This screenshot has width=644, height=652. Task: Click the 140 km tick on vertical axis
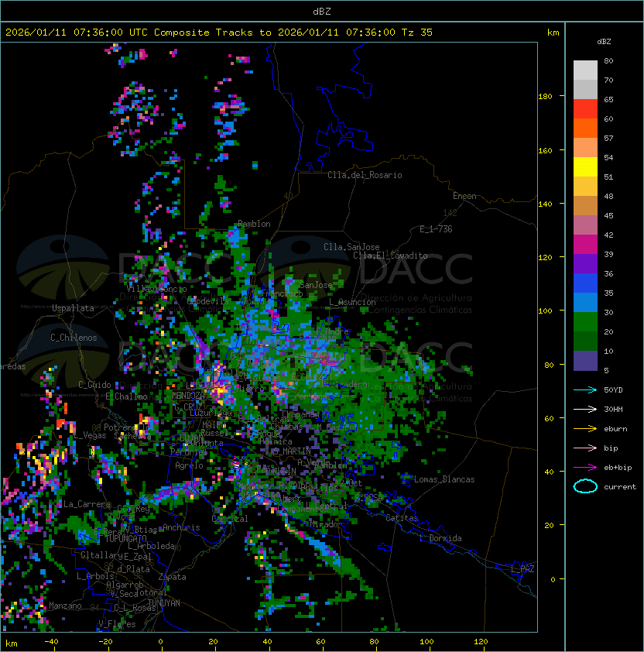coord(545,204)
